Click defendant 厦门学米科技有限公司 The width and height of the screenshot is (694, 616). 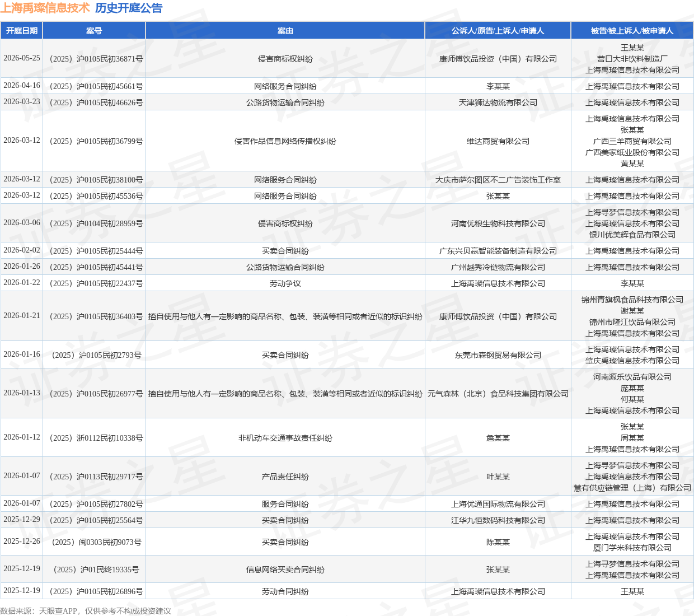632,548
